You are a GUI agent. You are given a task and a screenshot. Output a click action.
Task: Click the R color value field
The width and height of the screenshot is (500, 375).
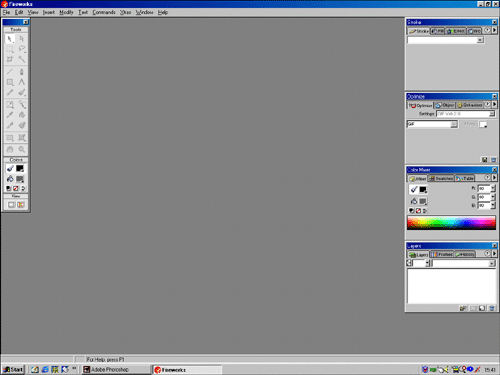point(484,188)
